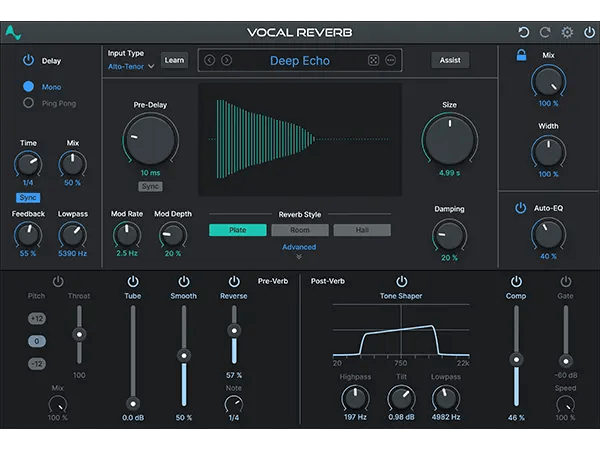
Task: Click the Tube slider handle
Action: [x=133, y=404]
